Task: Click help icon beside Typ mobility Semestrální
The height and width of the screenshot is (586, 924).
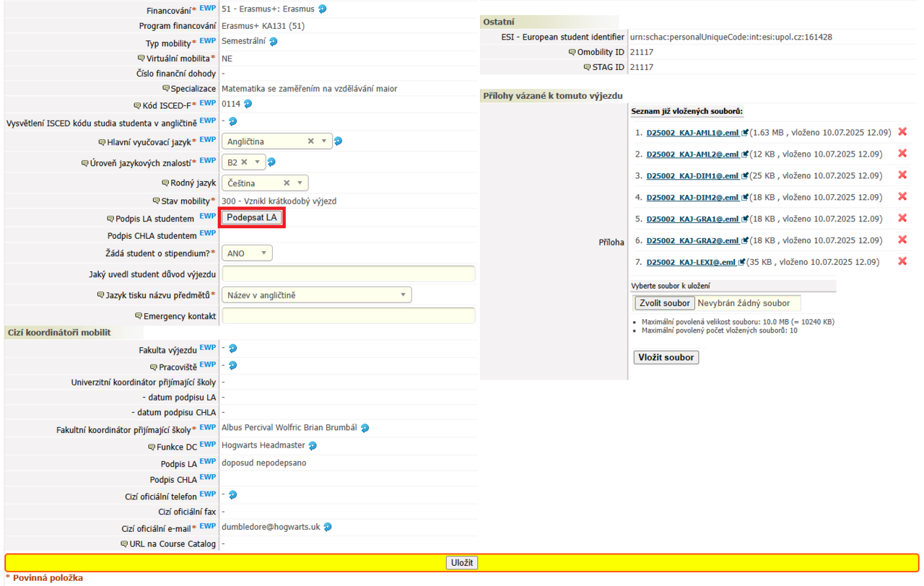Action: point(274,42)
